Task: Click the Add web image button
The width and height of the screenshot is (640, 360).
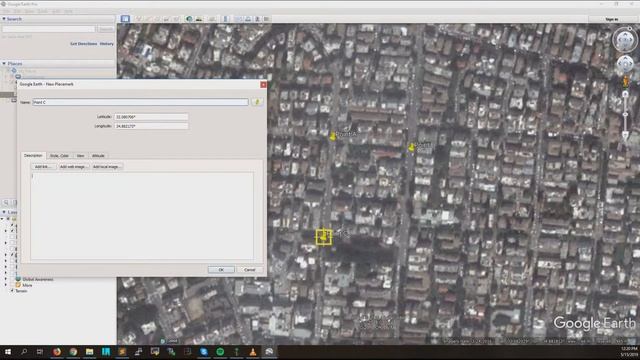Action: point(73,167)
